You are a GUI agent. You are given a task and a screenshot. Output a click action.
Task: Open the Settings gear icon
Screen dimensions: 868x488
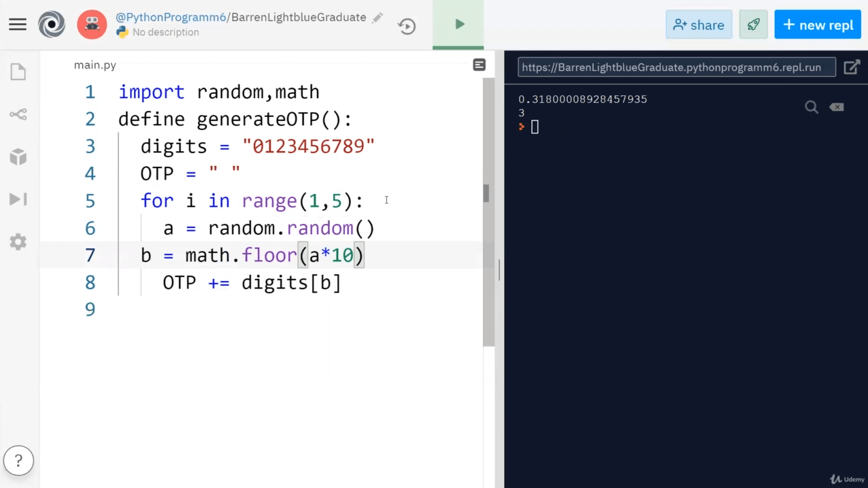coord(18,242)
